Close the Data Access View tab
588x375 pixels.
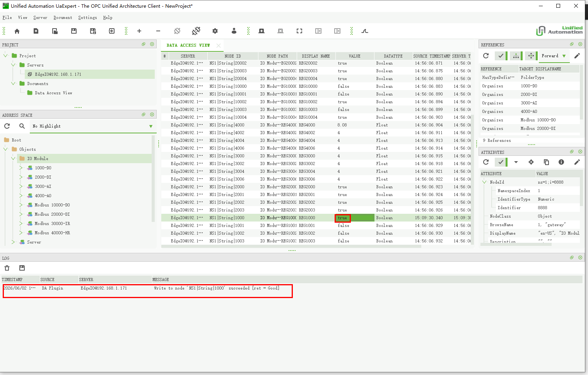point(219,45)
